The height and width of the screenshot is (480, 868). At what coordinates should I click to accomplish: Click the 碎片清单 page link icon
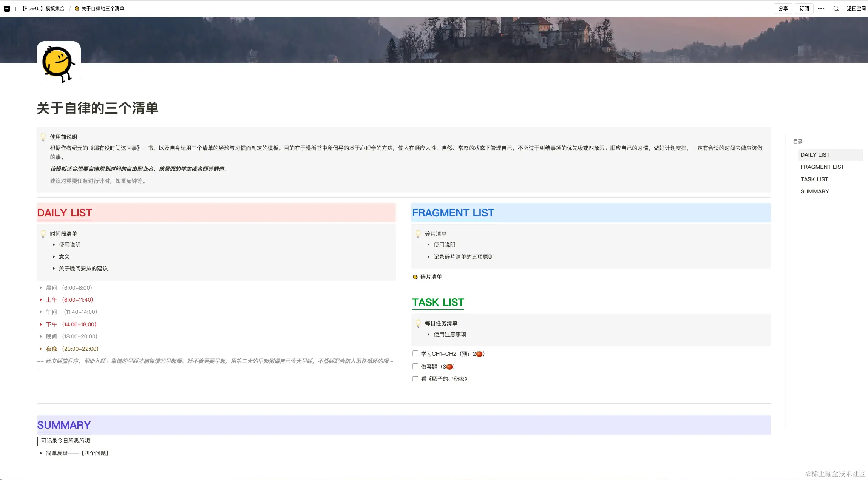415,277
